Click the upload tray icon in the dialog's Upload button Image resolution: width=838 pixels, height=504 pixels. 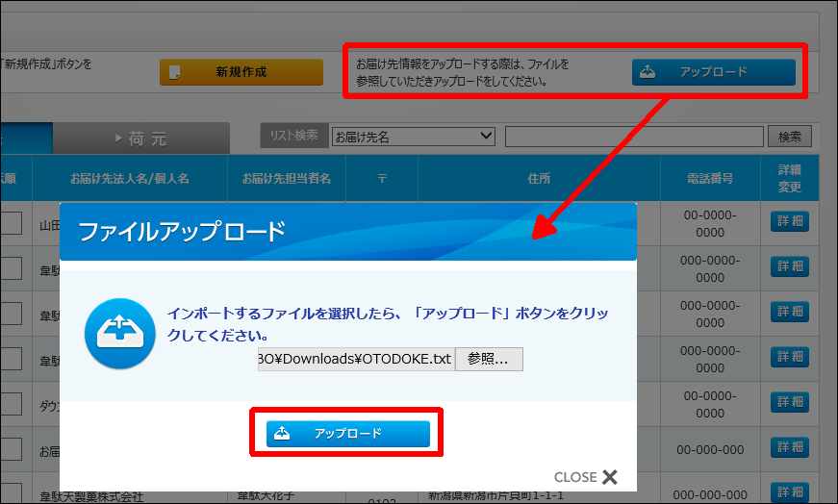(282, 434)
